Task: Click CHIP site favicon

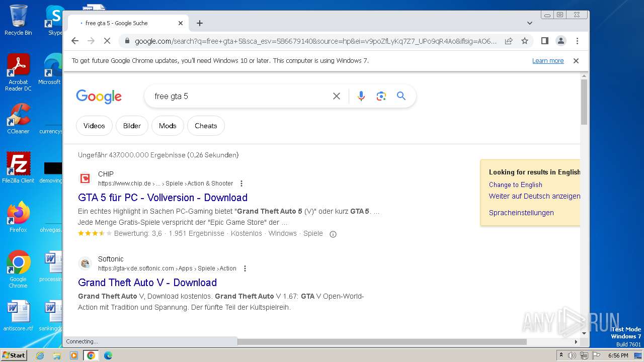Action: [85, 178]
